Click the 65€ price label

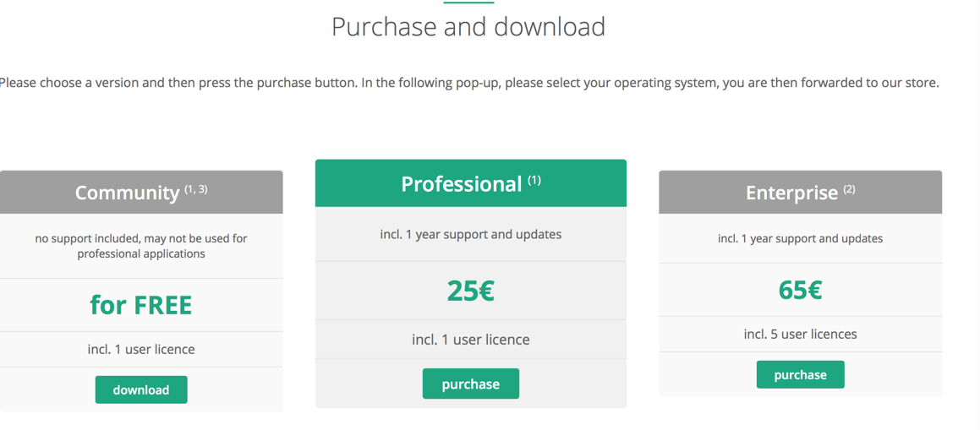pyautogui.click(x=800, y=290)
